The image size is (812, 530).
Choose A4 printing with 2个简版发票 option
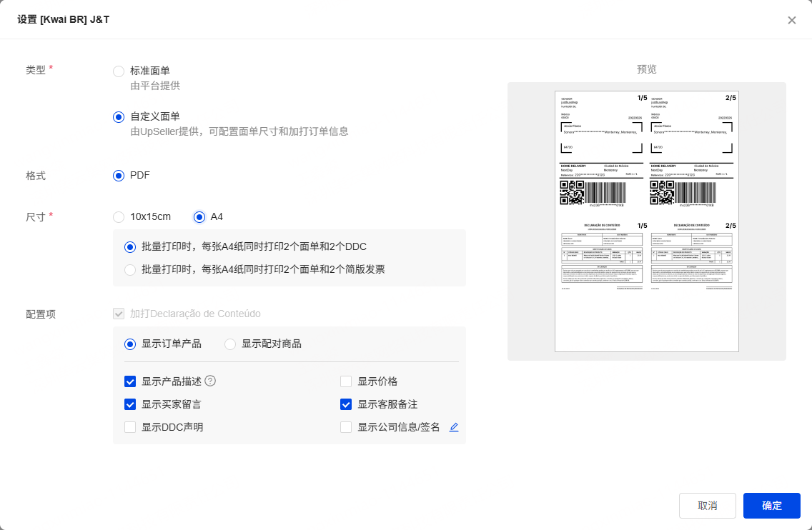[x=130, y=270]
